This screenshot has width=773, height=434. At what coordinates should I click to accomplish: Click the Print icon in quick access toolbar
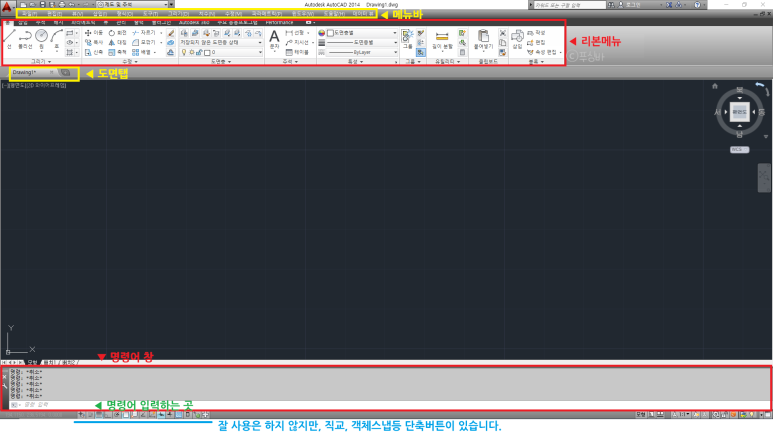pos(62,4)
